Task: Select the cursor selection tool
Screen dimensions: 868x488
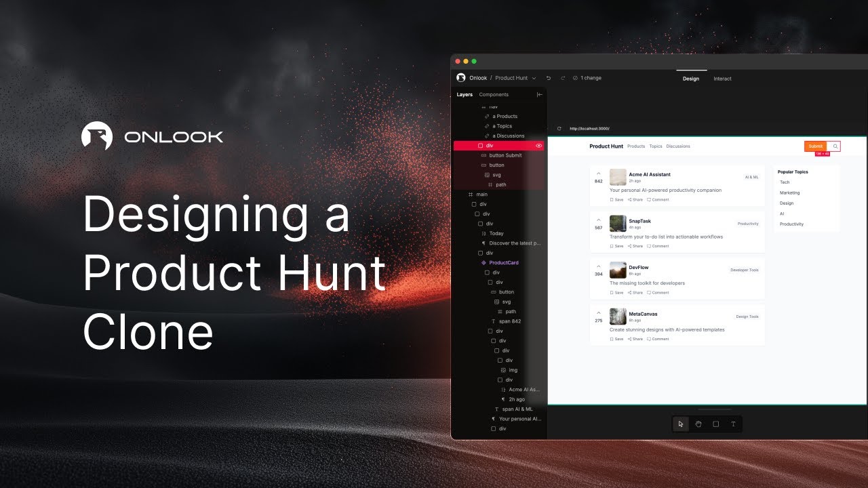Action: click(x=681, y=424)
